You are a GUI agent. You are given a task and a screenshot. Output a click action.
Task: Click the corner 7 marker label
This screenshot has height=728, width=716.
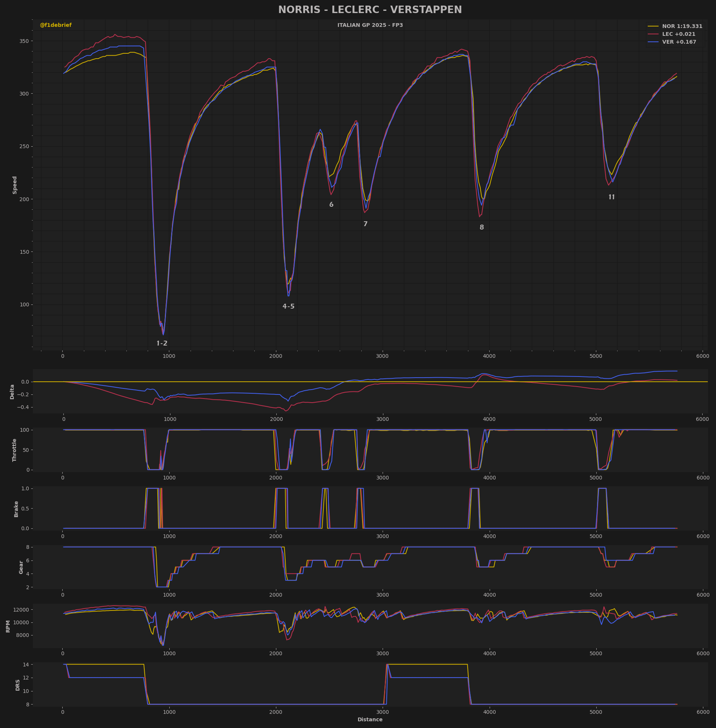pyautogui.click(x=365, y=224)
